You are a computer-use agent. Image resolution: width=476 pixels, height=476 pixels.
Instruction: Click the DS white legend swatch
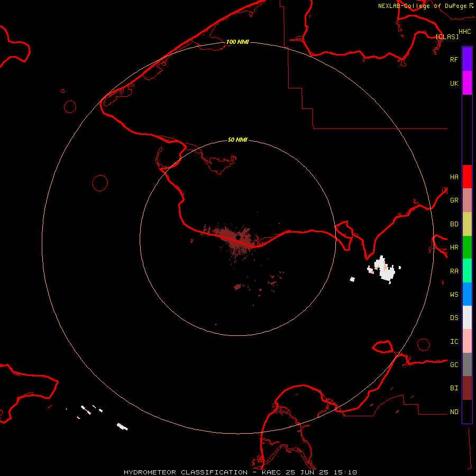tap(467, 317)
